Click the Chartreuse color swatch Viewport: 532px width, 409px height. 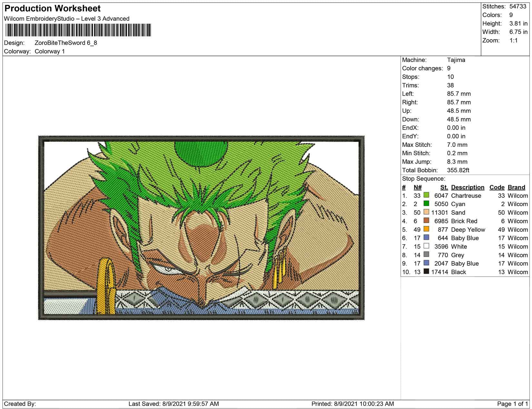426,195
